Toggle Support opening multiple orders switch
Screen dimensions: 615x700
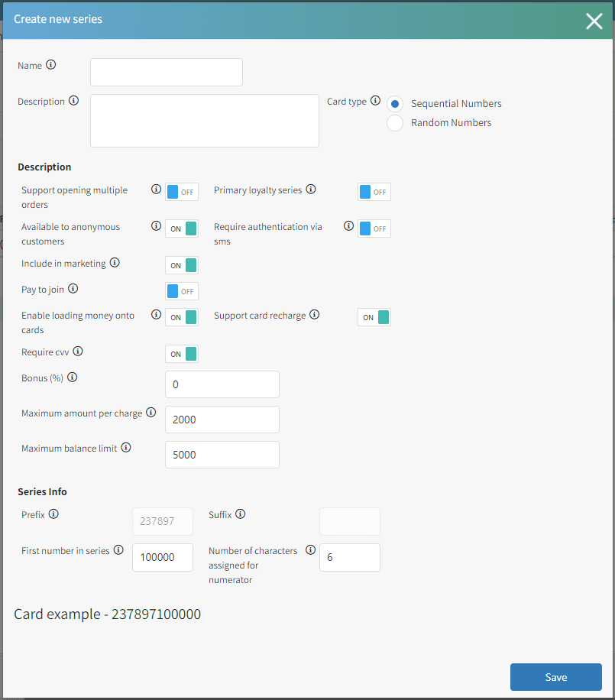tap(182, 192)
